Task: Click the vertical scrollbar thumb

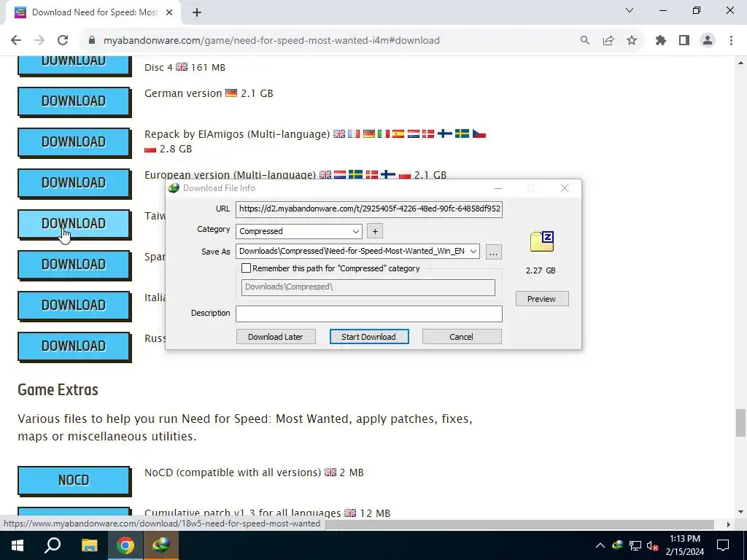Action: 740,423
